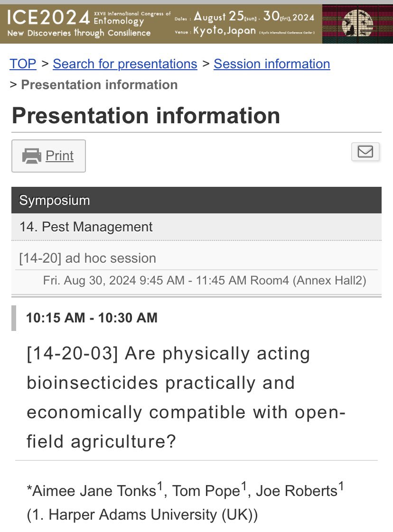This screenshot has width=393, height=532.
Task: Select the 14. Pest Management row
Action: pos(196,227)
